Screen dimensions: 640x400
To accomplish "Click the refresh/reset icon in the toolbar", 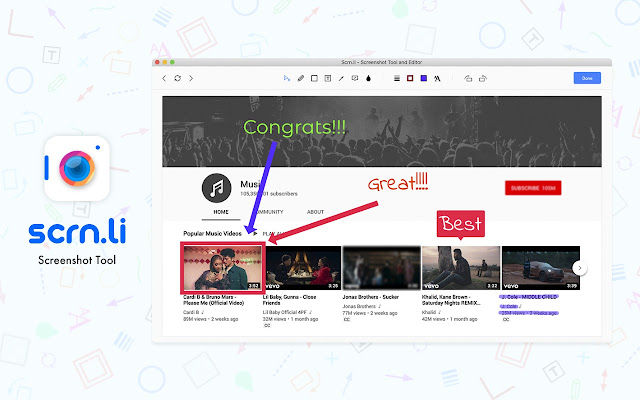I will pyautogui.click(x=178, y=78).
